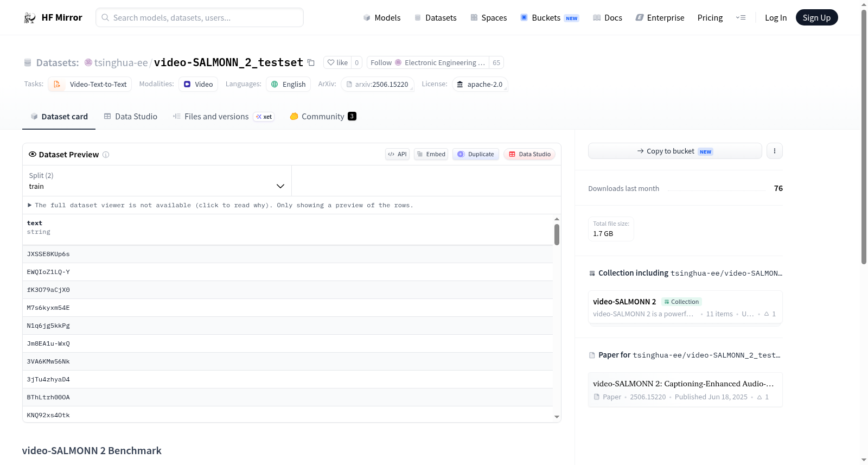Open the Spaces navigation item
Screen dimensions: 868x465
[489, 18]
